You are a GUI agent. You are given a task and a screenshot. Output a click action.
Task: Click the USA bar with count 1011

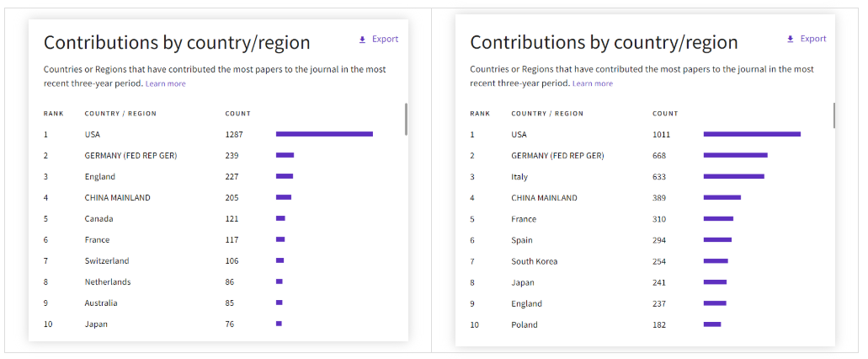click(752, 134)
